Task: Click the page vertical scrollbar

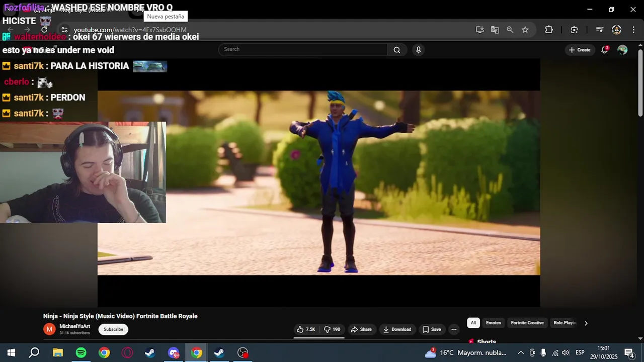Action: click(x=640, y=83)
